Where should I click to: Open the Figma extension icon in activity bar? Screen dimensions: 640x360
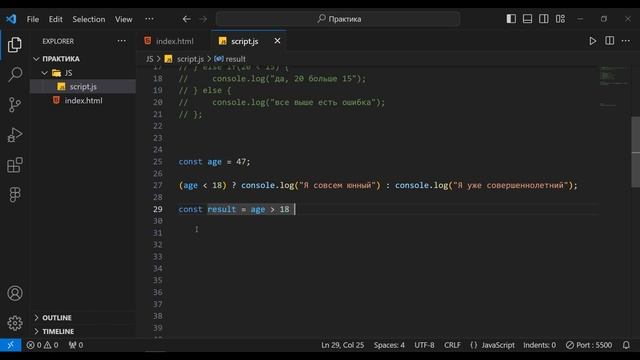pyautogui.click(x=15, y=195)
